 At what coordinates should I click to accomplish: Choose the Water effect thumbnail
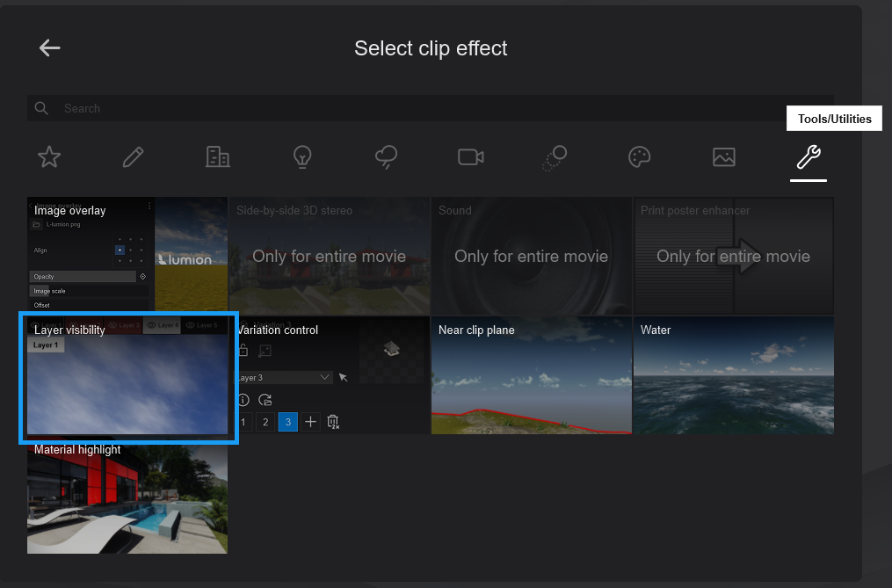point(733,376)
